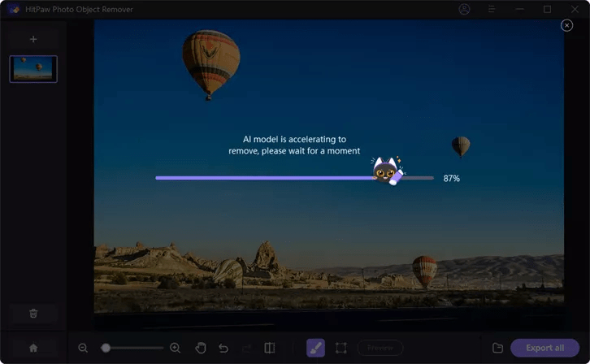Open the user account profile icon
590x364 pixels.
[x=464, y=9]
